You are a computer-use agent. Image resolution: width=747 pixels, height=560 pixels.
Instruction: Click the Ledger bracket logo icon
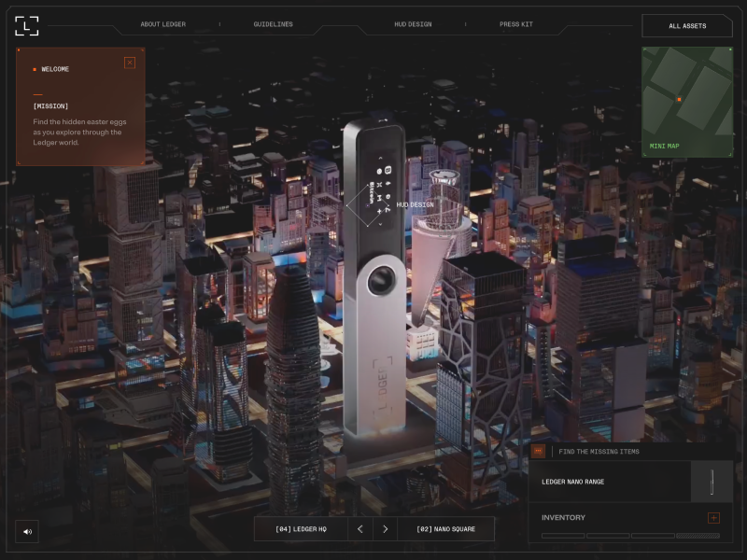(x=27, y=26)
